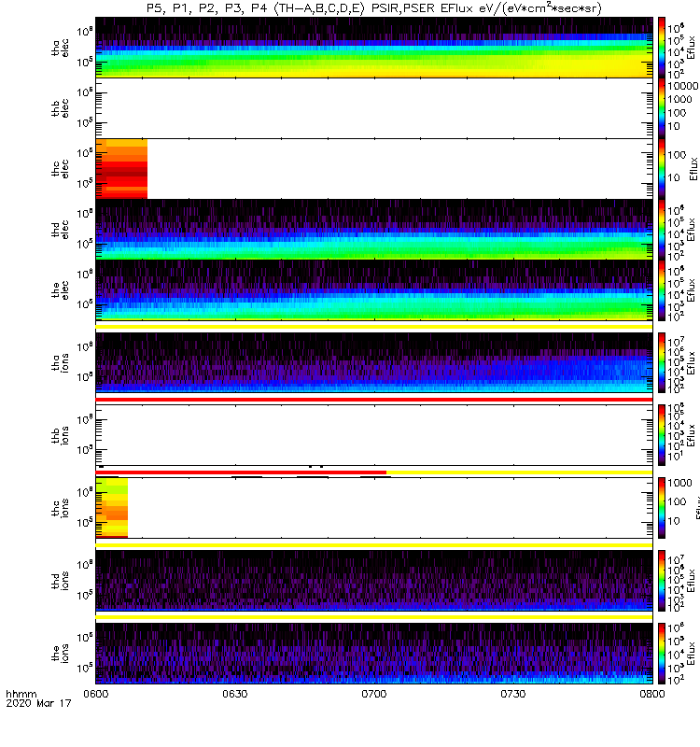Click inside the the elec spectrogram panel
Viewport: 700px width, 747px height.
pos(374,290)
